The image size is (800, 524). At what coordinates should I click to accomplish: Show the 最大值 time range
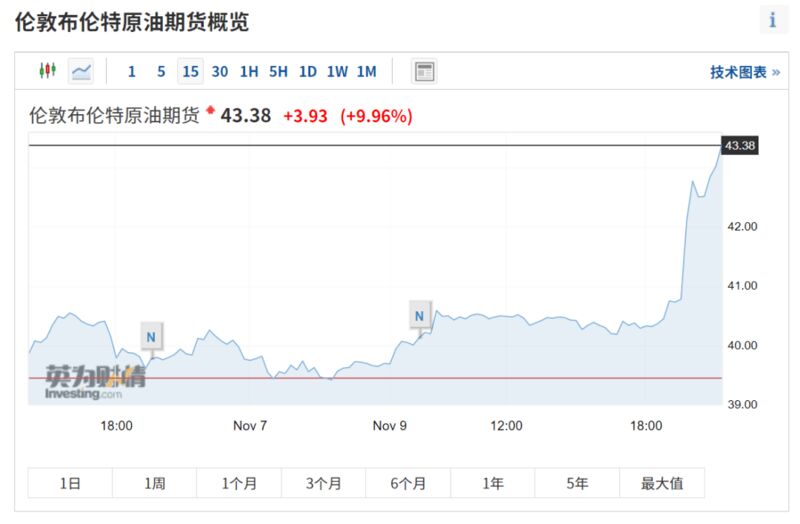click(662, 483)
